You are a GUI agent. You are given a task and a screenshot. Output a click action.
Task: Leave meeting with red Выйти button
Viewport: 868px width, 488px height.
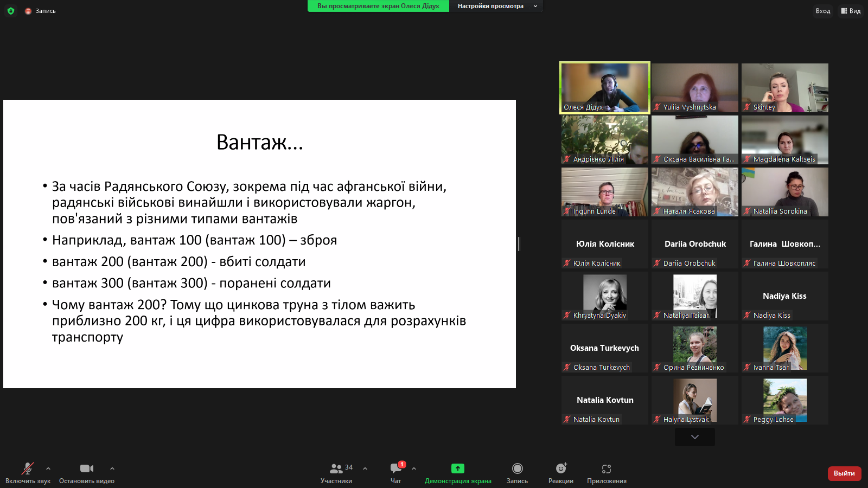click(844, 473)
